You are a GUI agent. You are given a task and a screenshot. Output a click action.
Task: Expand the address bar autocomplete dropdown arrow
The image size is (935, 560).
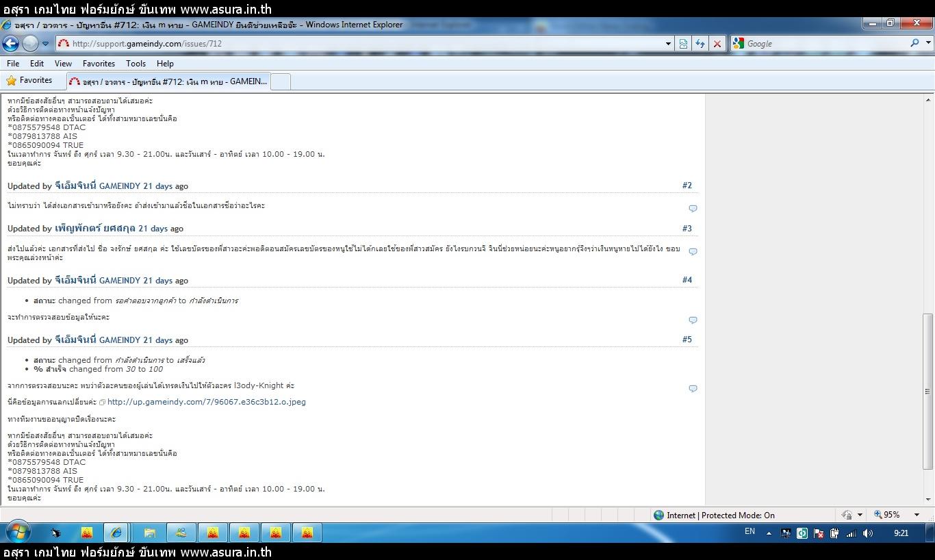pyautogui.click(x=668, y=44)
